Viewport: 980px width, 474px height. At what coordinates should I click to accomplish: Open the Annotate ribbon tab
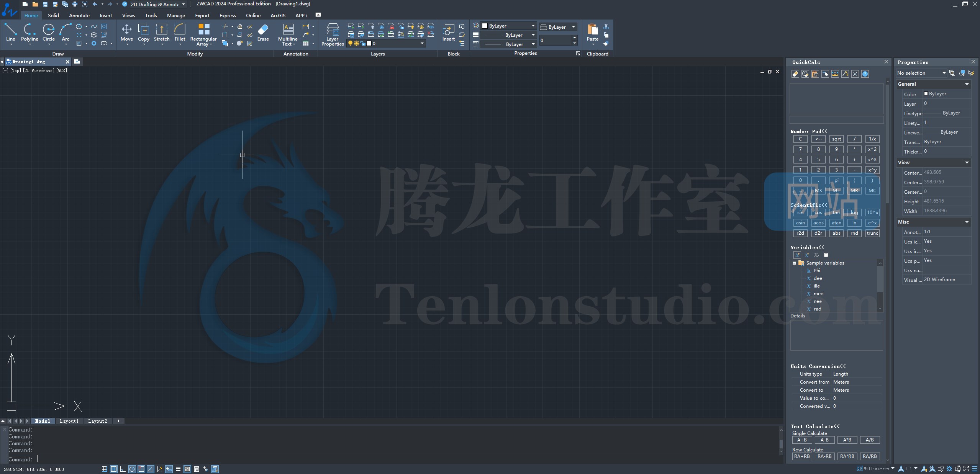coord(79,15)
